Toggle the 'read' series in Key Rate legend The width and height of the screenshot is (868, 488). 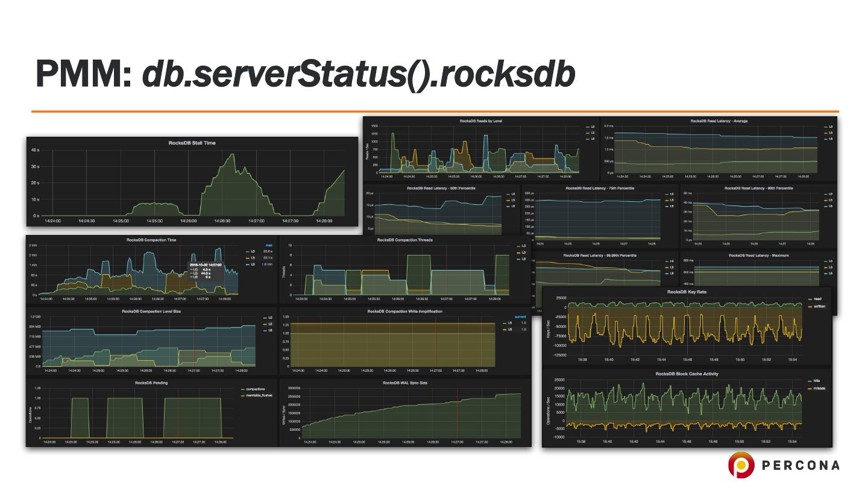click(817, 299)
